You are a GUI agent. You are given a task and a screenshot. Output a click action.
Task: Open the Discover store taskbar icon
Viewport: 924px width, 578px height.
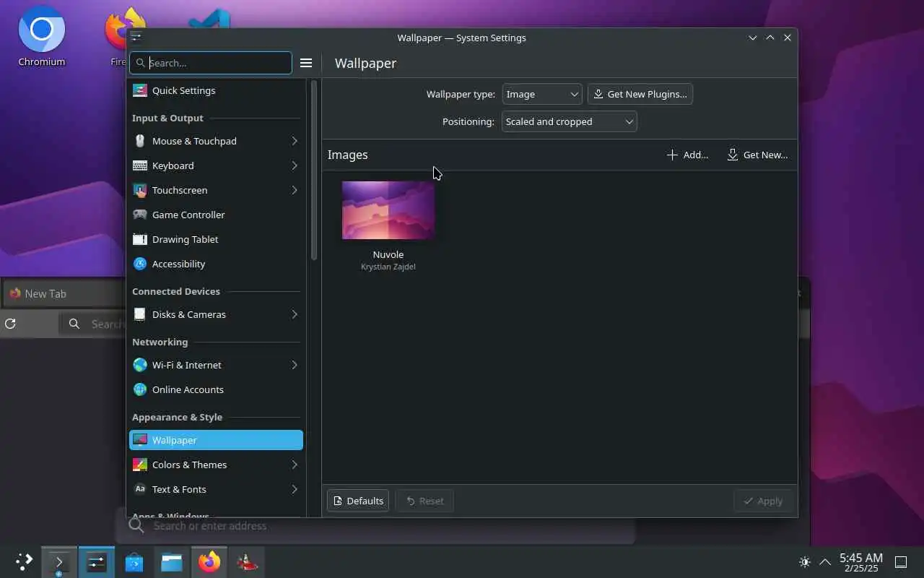pos(134,562)
